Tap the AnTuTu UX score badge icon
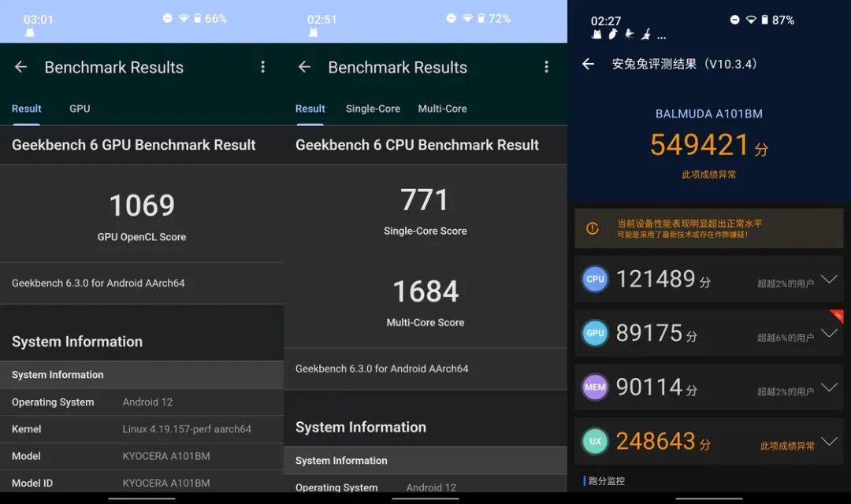 click(x=596, y=441)
